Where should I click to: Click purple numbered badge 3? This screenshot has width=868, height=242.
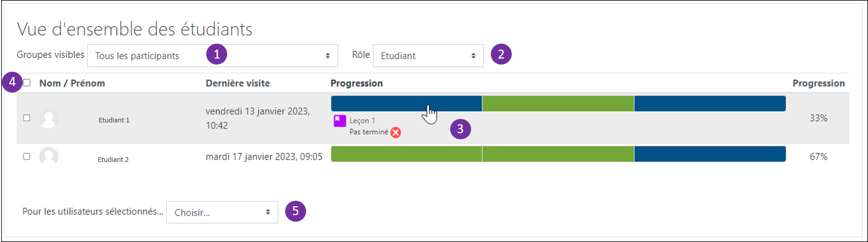coord(460,129)
